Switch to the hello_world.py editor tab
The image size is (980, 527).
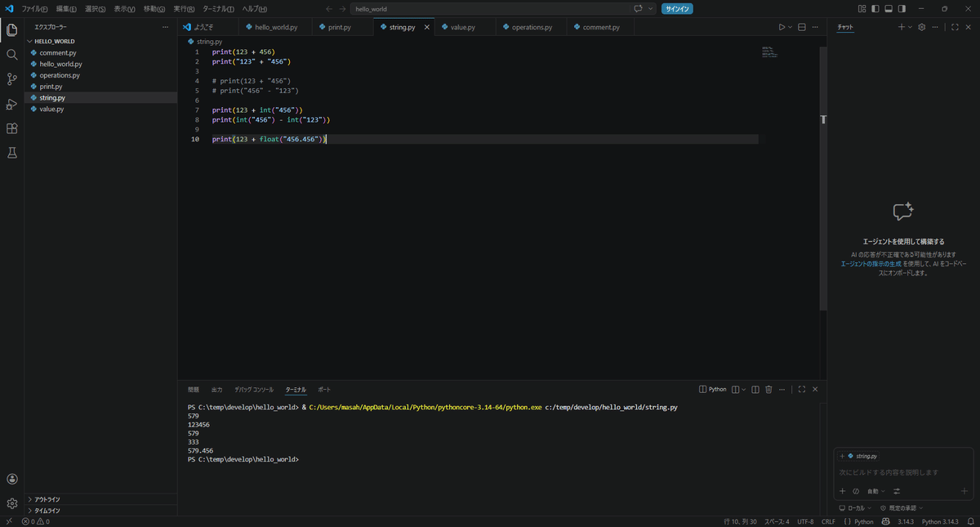pos(276,27)
